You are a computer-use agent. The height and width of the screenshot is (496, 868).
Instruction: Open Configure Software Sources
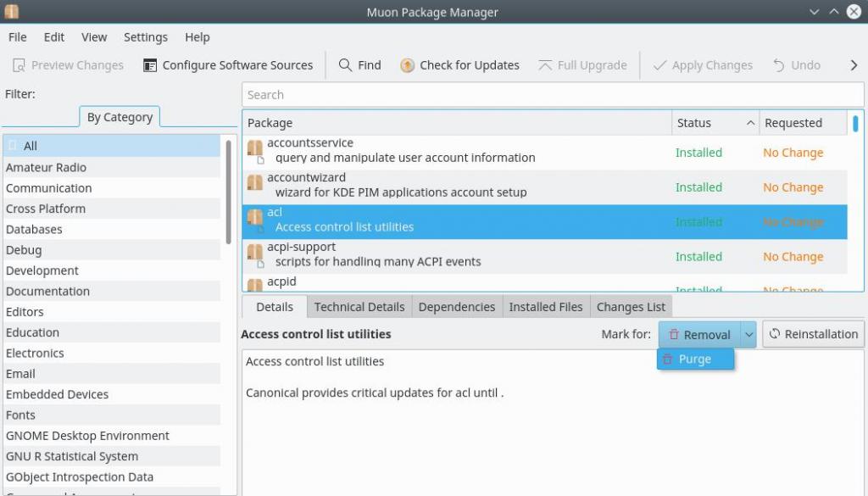228,65
